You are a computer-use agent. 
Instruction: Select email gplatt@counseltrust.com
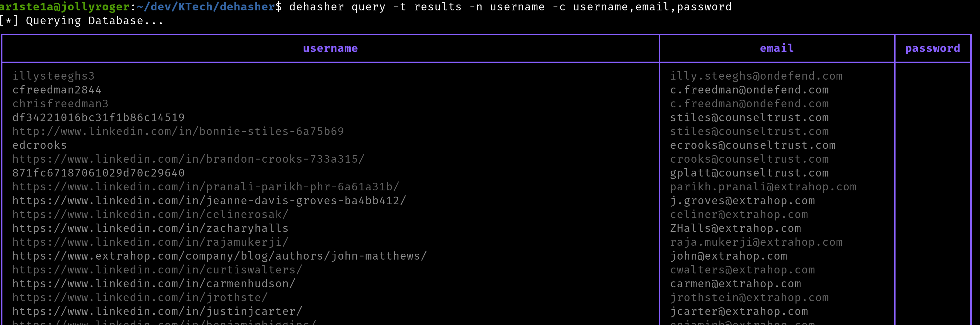click(x=749, y=173)
